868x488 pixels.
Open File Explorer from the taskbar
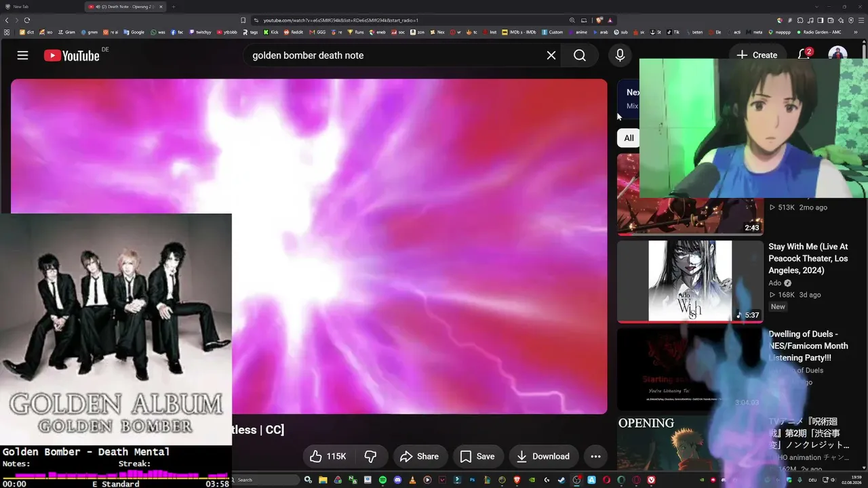(x=323, y=480)
